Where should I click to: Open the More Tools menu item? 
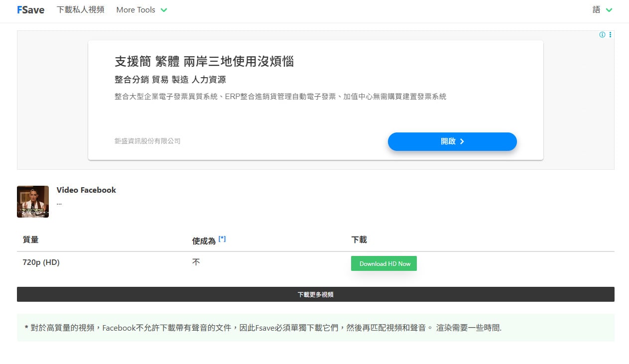(135, 9)
